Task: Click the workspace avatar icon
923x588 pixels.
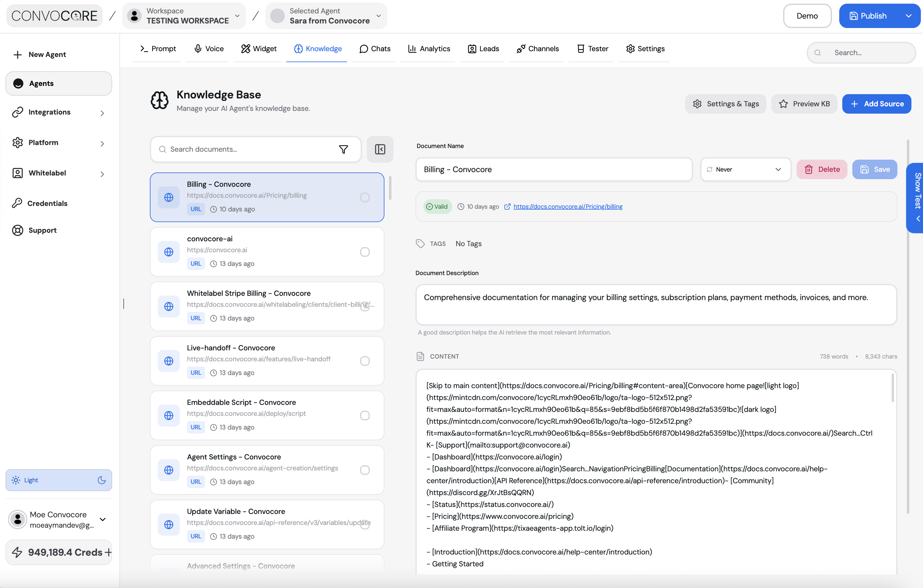Action: click(x=134, y=16)
